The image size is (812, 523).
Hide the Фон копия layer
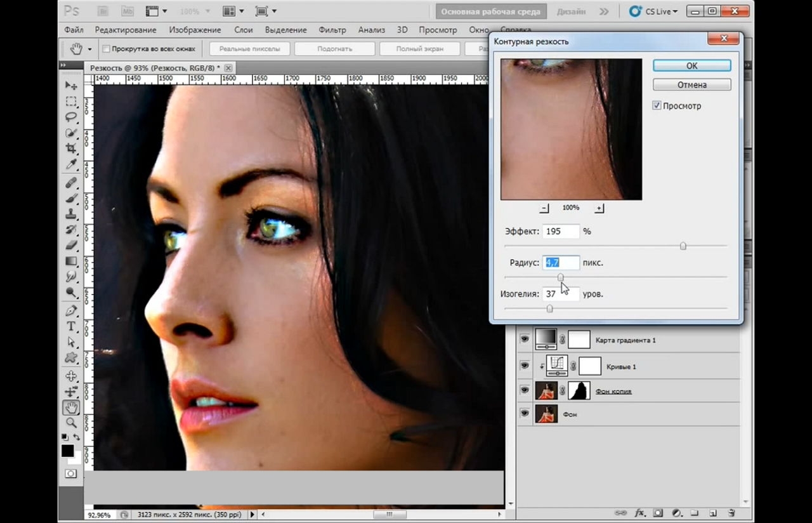(524, 391)
